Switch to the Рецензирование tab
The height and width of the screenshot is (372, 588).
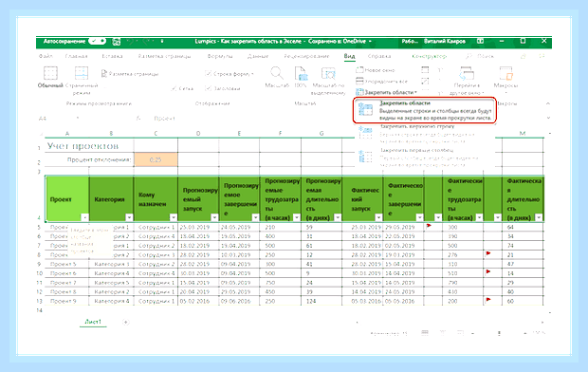(x=306, y=56)
